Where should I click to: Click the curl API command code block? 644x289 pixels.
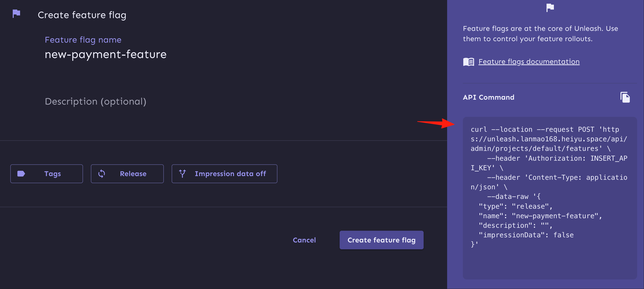pyautogui.click(x=549, y=198)
